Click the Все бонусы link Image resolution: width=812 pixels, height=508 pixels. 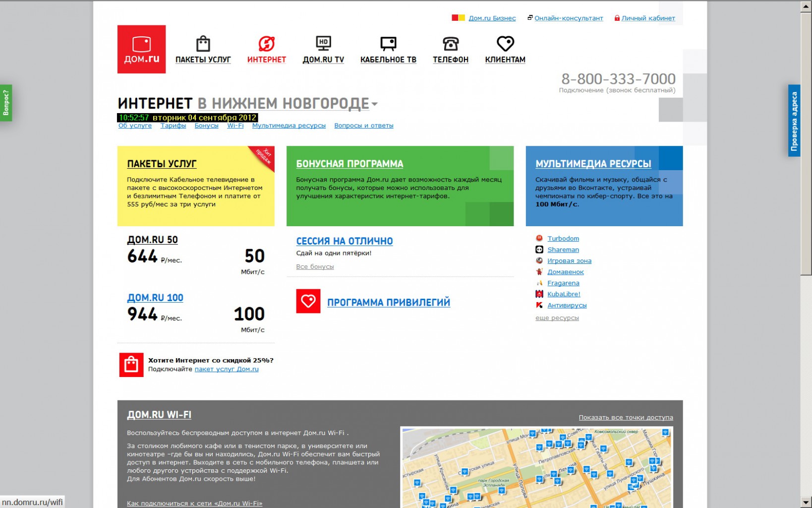(x=315, y=266)
